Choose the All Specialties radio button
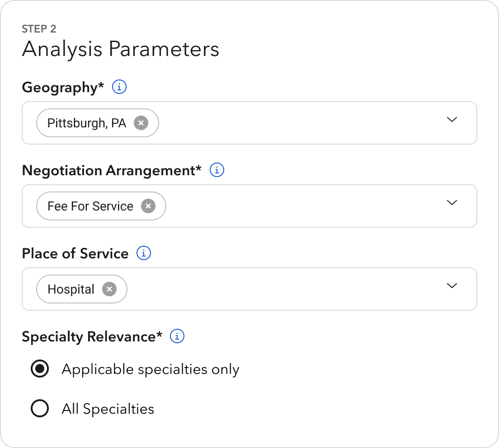499x448 pixels. [40, 409]
